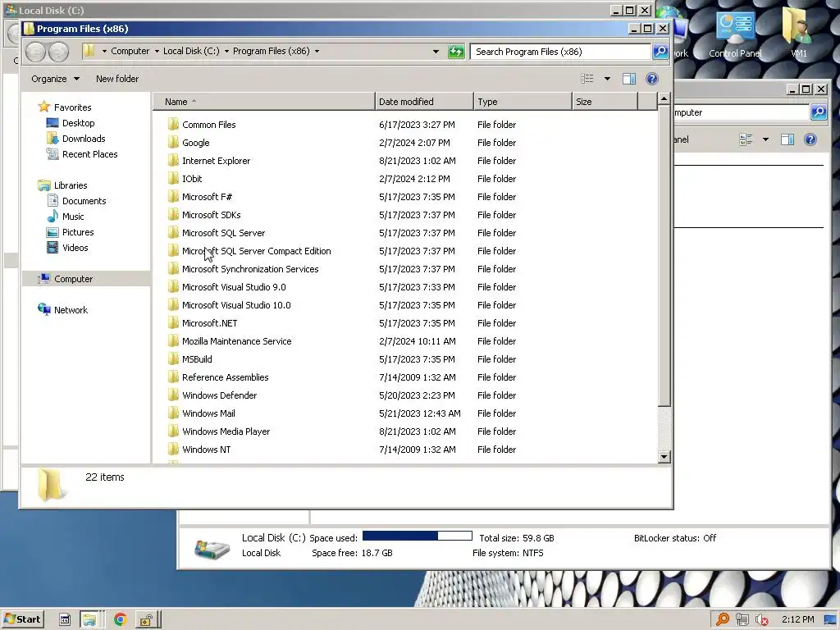This screenshot has width=840, height=630.
Task: Click the taskbar icon left of Explorer
Action: [64, 620]
